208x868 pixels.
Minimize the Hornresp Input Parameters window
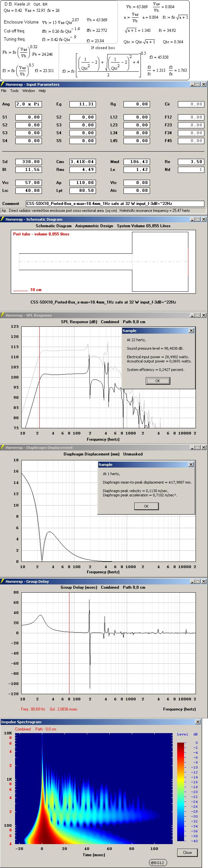tap(192, 84)
